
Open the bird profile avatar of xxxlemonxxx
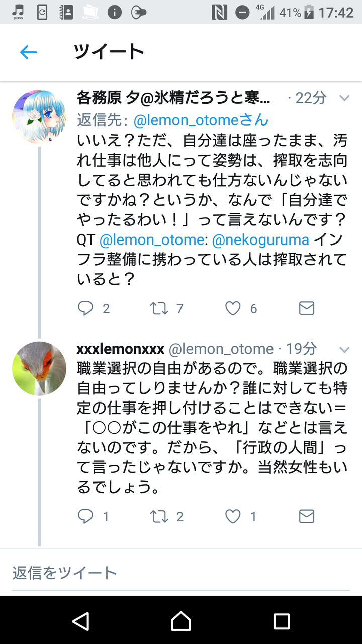(x=39, y=368)
